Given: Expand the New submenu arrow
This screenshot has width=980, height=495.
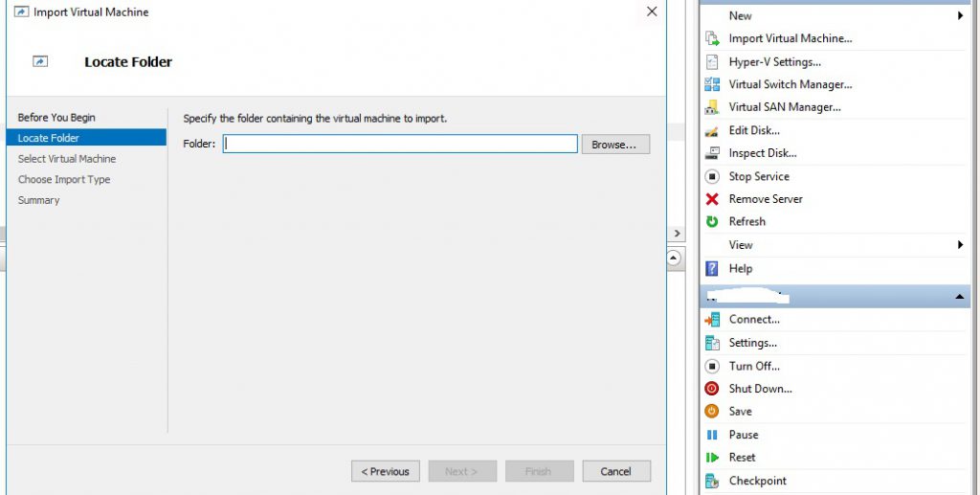Looking at the screenshot, I should coord(960,16).
